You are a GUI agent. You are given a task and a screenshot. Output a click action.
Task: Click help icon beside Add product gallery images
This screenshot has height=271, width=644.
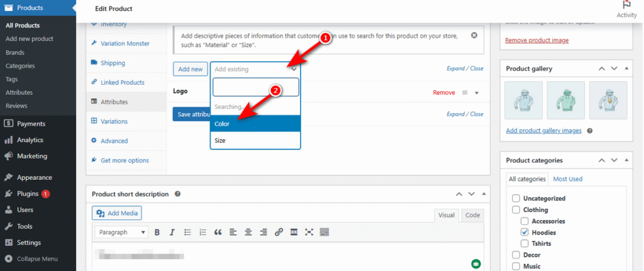[x=590, y=131]
